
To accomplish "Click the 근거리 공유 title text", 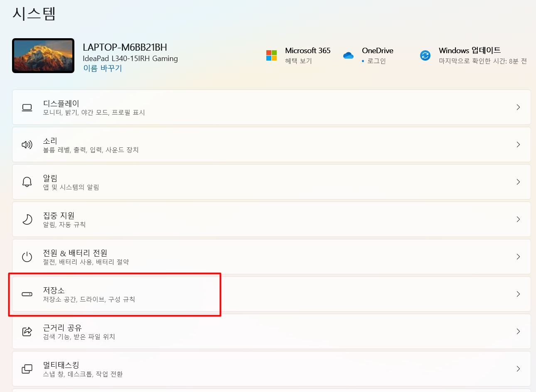I will [x=62, y=328].
